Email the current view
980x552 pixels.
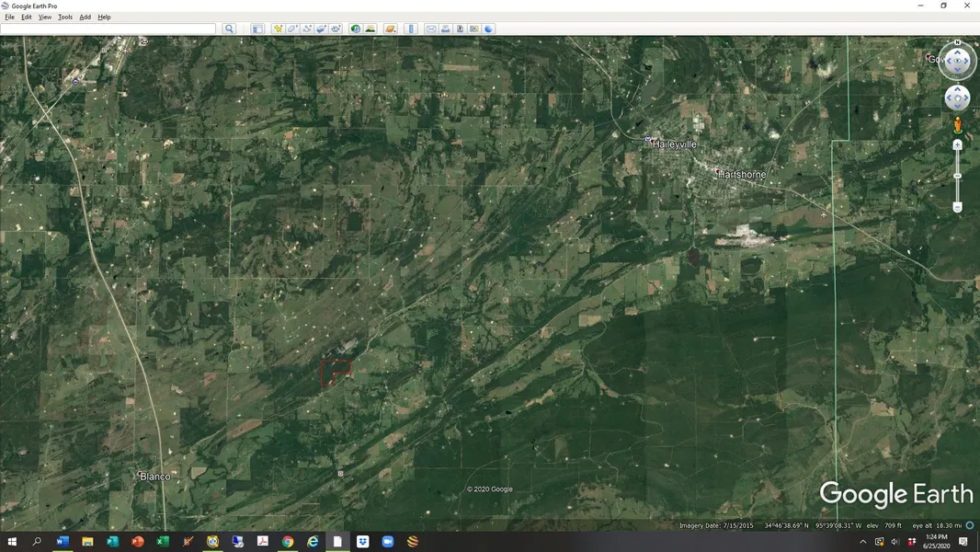click(x=430, y=29)
